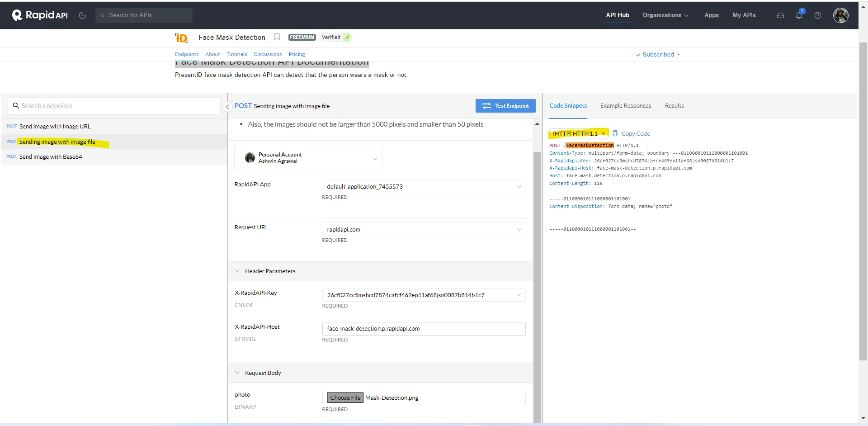Viewport: 868px width, 426px height.
Task: Click the FREEMIUM badge
Action: 302,38
